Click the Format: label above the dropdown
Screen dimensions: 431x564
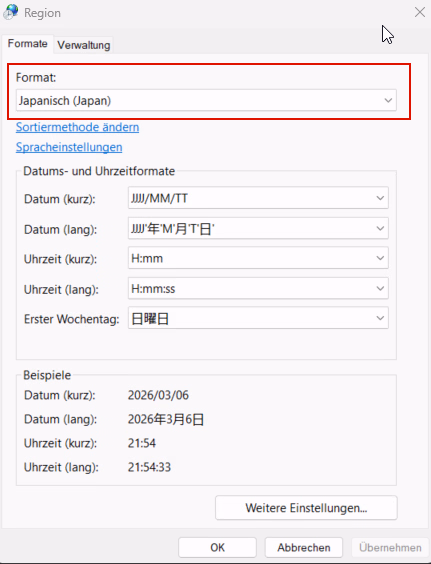tap(36, 77)
